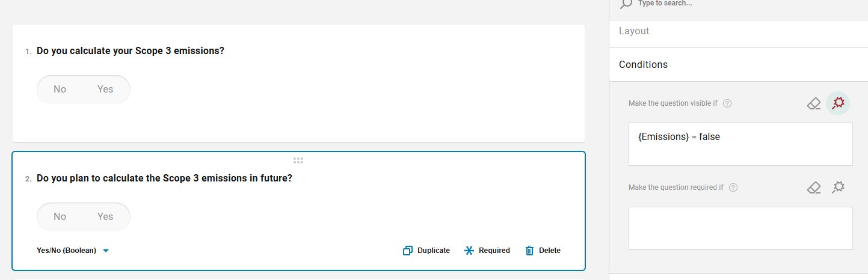
Task: Select 'Yes' for Scope 3 emissions question
Action: (105, 90)
